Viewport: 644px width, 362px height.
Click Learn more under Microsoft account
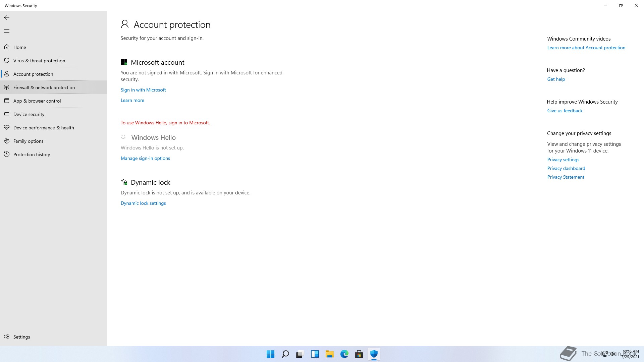[132, 100]
